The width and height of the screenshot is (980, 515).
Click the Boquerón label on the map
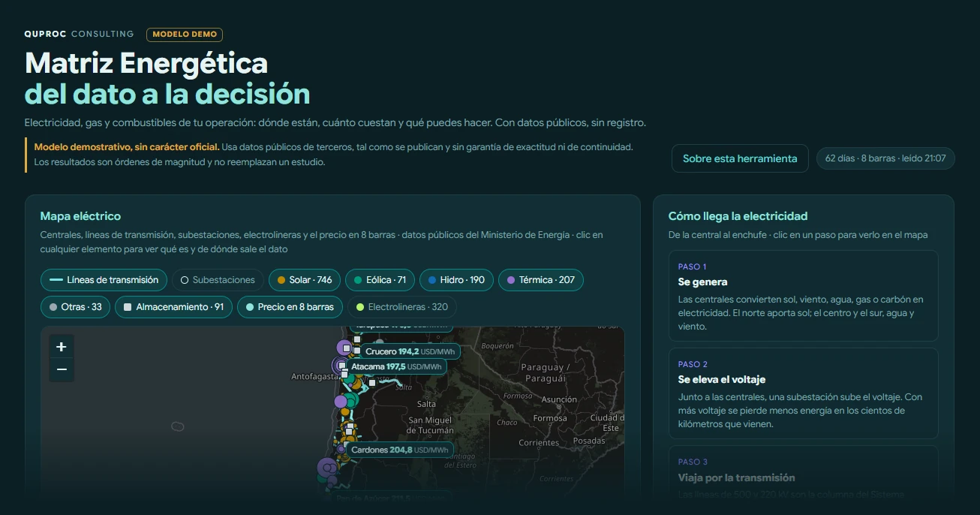click(498, 346)
